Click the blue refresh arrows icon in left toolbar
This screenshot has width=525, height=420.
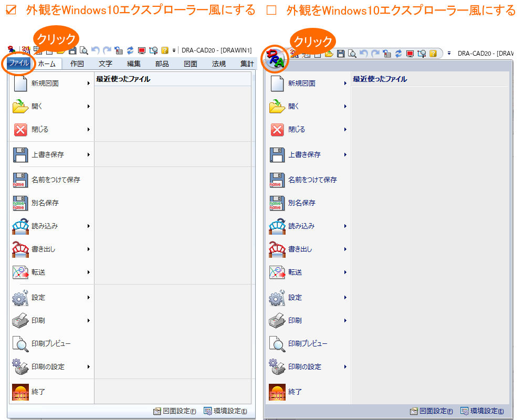coord(130,51)
